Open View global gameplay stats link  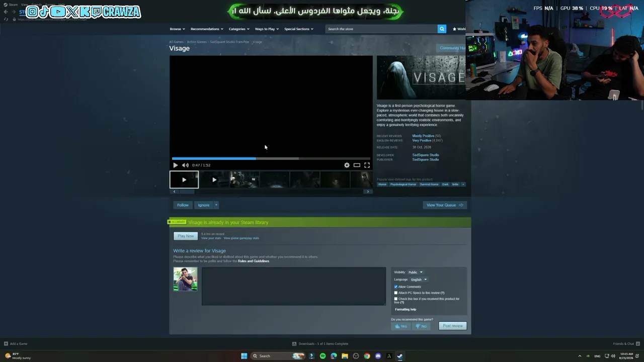pos(242,238)
